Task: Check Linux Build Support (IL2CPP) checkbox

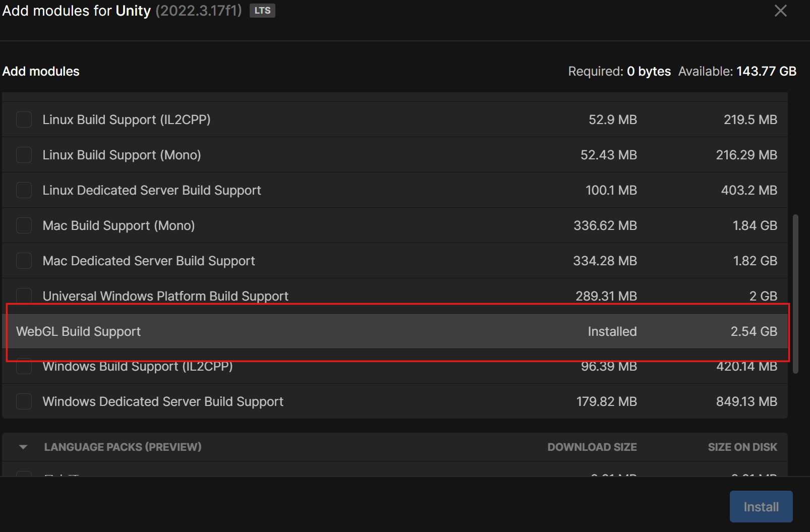Action: 24,120
